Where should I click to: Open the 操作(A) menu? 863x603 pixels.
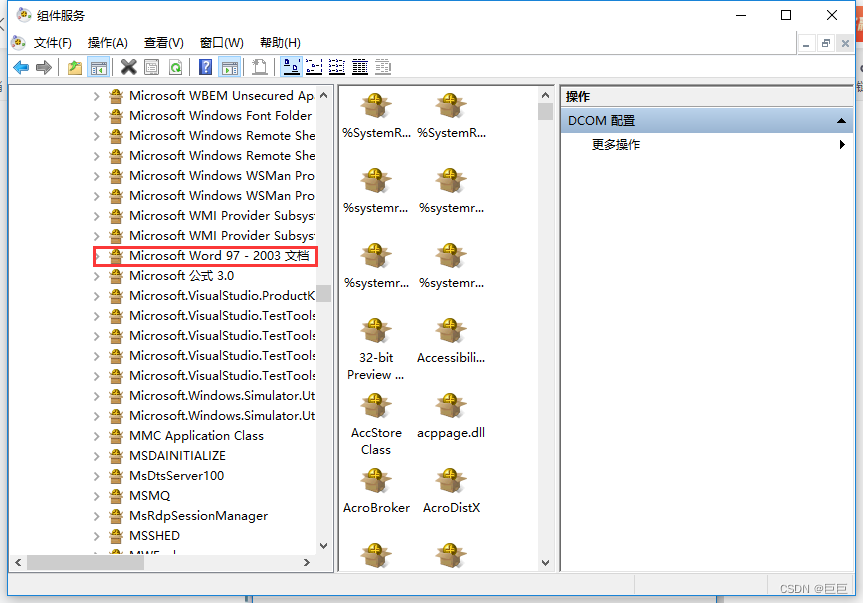106,42
